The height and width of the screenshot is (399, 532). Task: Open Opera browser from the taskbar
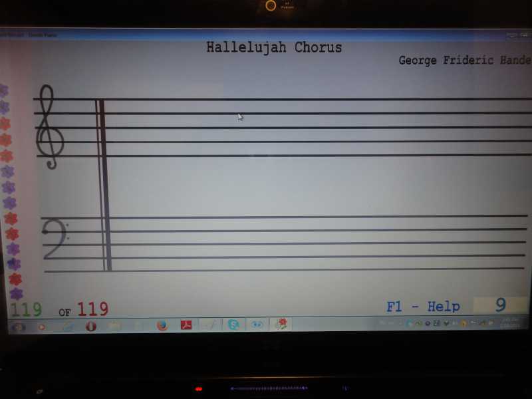pos(90,326)
